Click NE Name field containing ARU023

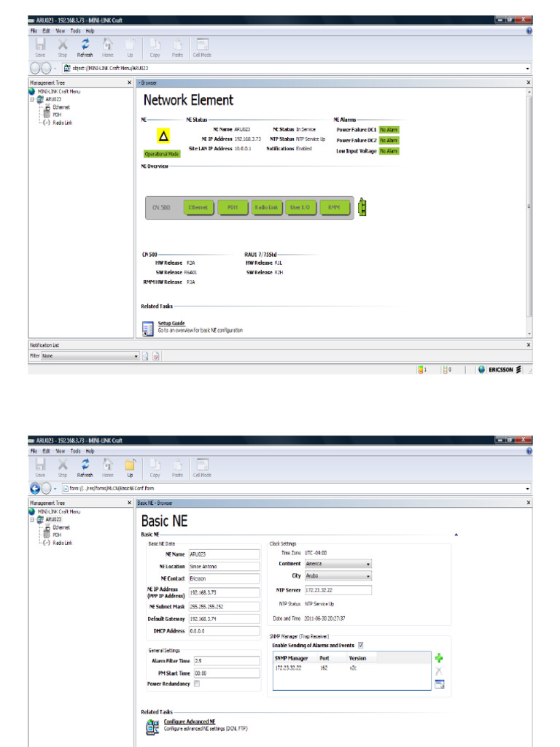(x=225, y=554)
